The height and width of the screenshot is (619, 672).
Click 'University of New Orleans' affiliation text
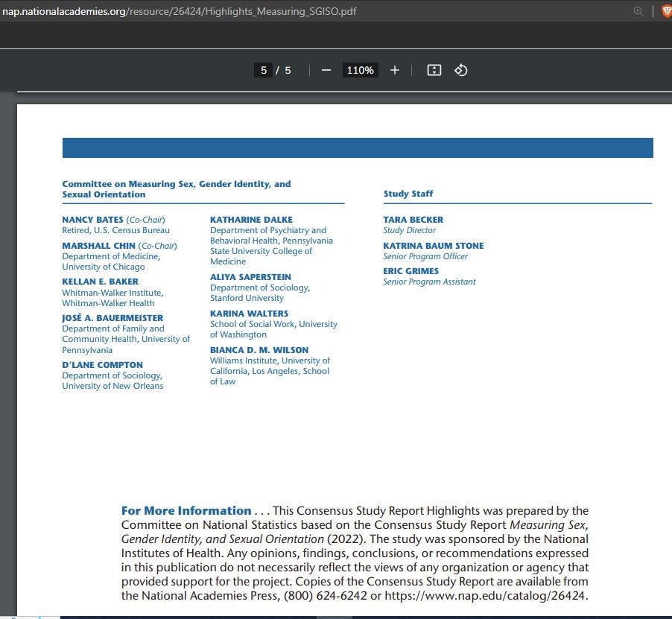click(112, 386)
